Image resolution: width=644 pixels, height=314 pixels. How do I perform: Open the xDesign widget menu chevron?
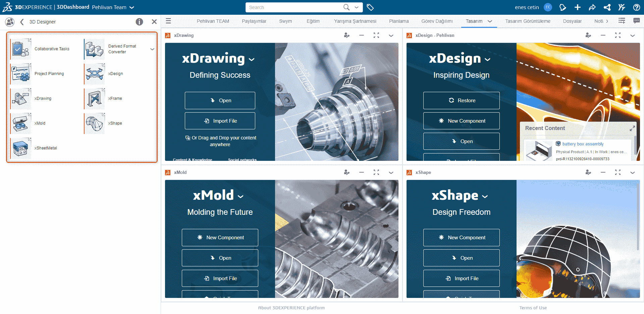click(633, 35)
